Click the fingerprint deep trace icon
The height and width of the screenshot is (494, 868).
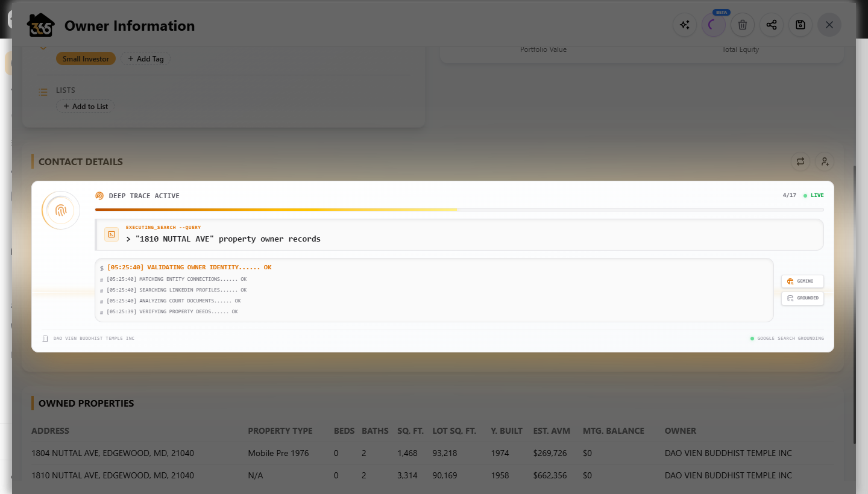click(x=61, y=210)
